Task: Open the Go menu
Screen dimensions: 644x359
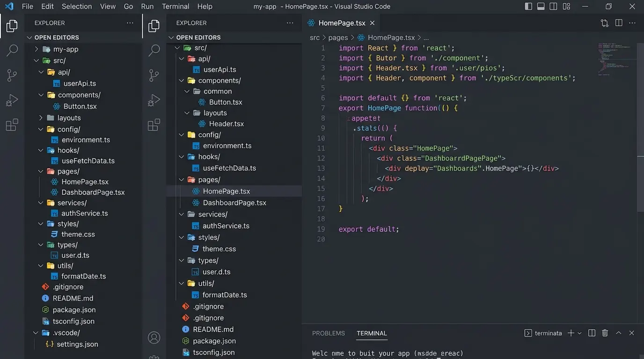Action: pos(129,7)
